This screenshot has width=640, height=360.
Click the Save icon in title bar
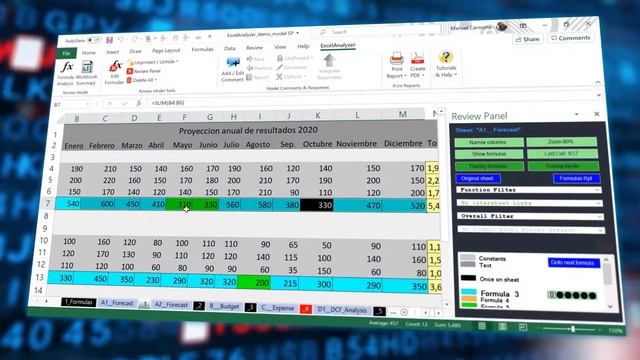click(109, 40)
